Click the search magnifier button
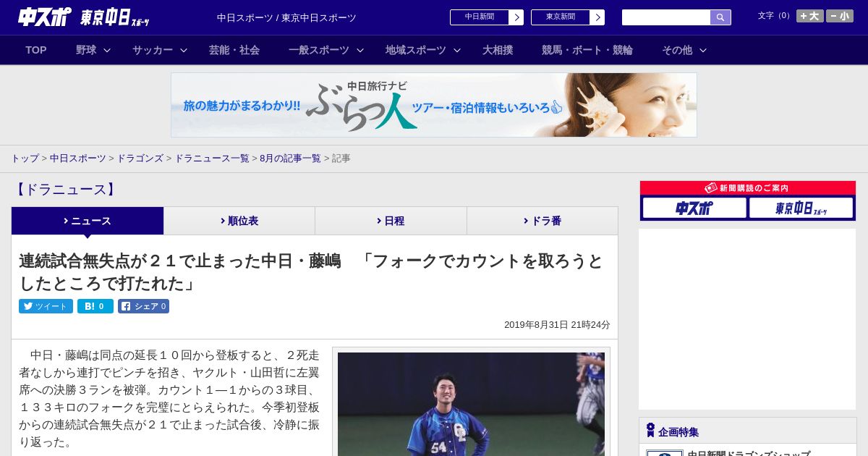 (x=720, y=17)
